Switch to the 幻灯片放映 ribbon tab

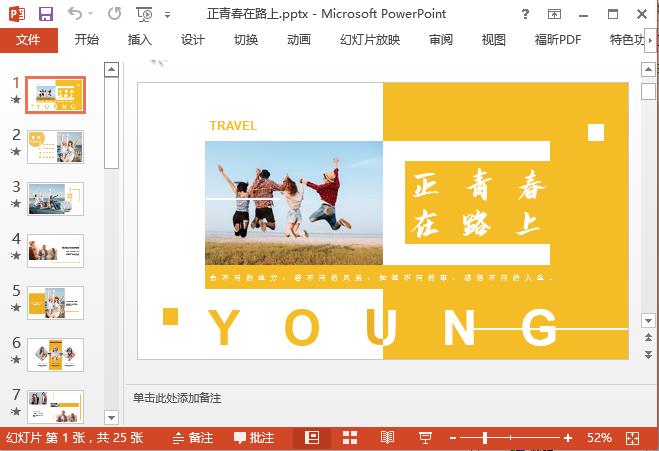tap(370, 40)
